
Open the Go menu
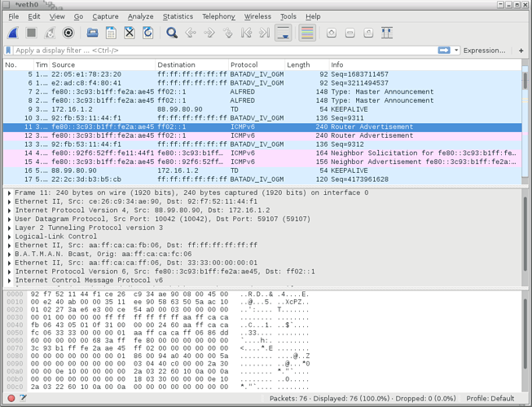pyautogui.click(x=78, y=16)
